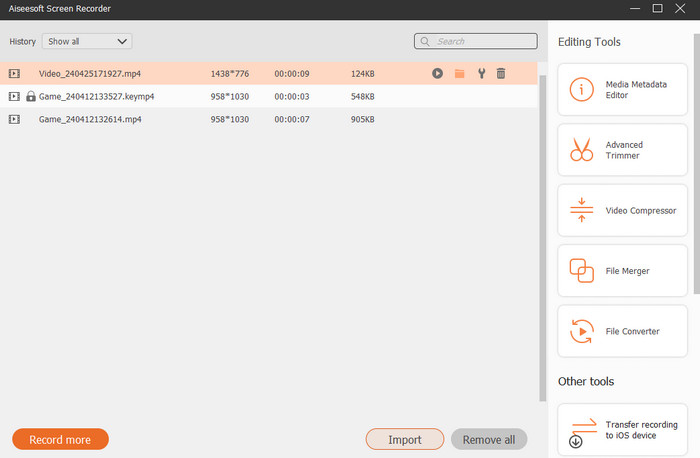The height and width of the screenshot is (458, 700).
Task: Open the History Show all dropdown
Action: pyautogui.click(x=87, y=42)
